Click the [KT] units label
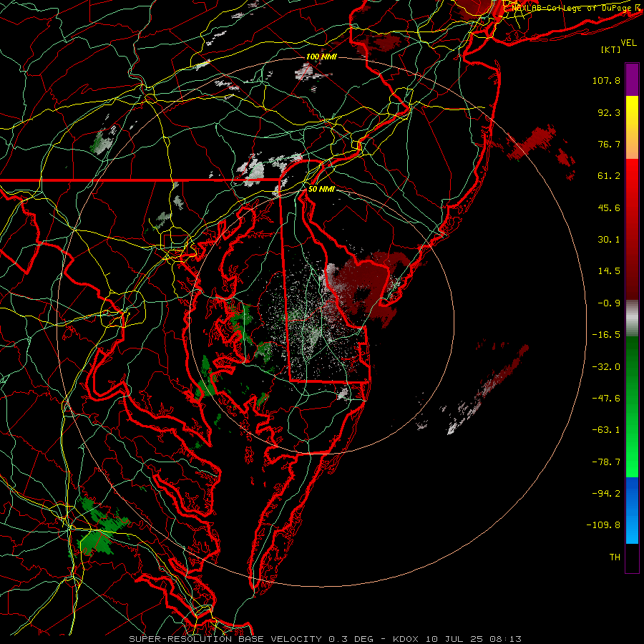Viewport: 644px width, 644px height. coord(610,49)
